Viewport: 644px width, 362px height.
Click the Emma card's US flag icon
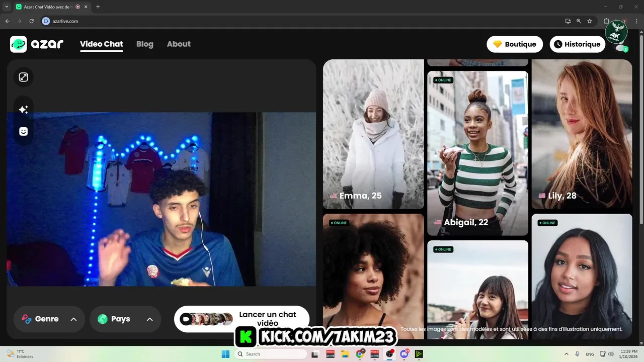tap(333, 196)
